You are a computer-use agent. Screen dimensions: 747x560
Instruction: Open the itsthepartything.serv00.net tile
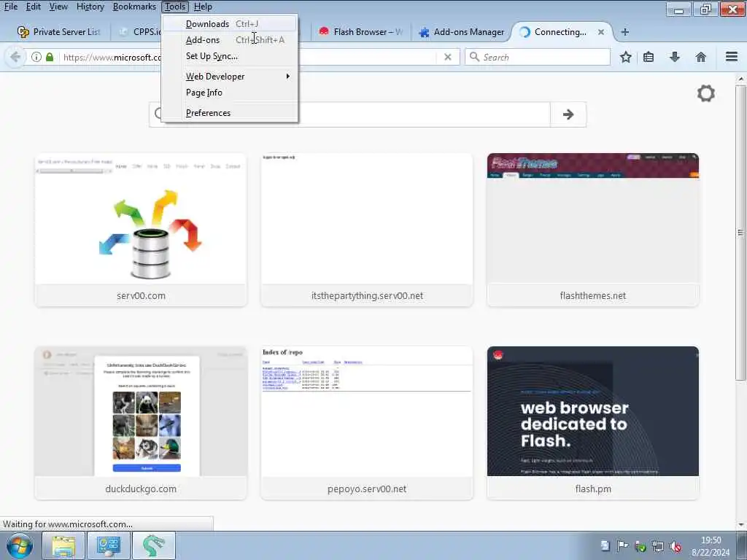coord(367,230)
